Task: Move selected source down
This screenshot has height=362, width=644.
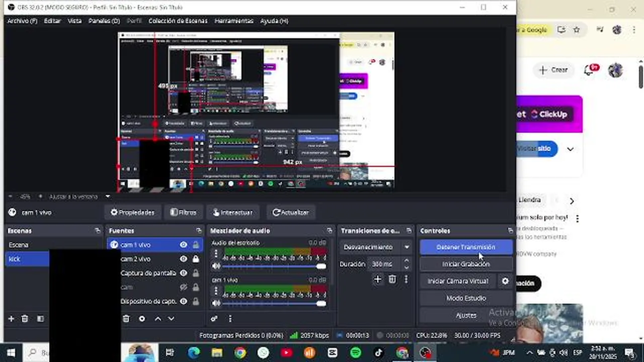Action: pos(171,319)
